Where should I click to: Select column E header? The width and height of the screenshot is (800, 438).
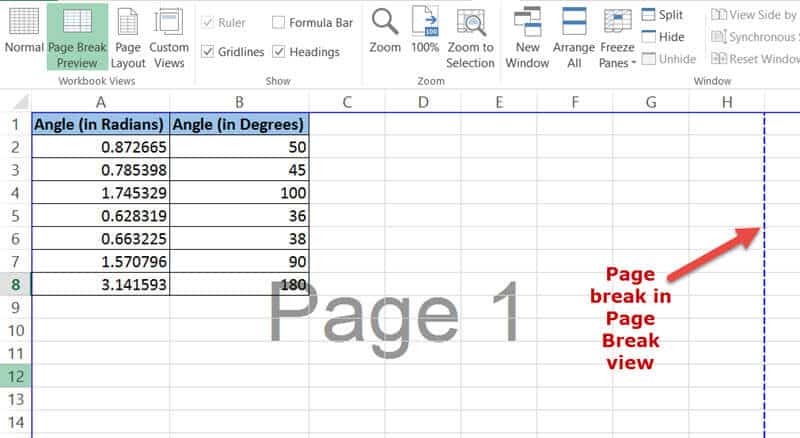499,102
